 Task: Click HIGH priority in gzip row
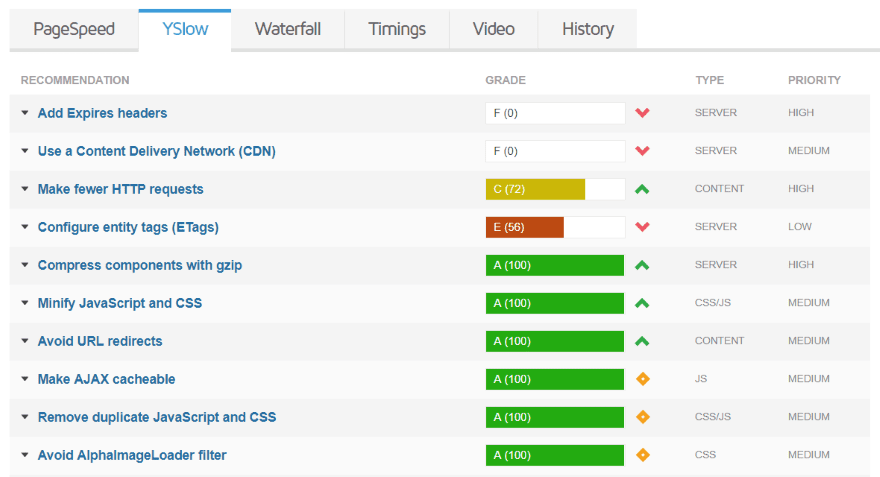[801, 265]
